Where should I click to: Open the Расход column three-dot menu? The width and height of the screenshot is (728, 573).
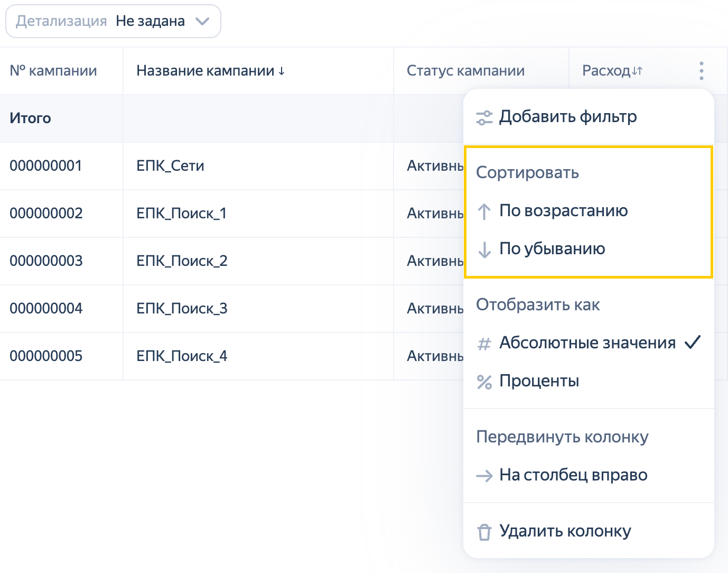pos(701,70)
